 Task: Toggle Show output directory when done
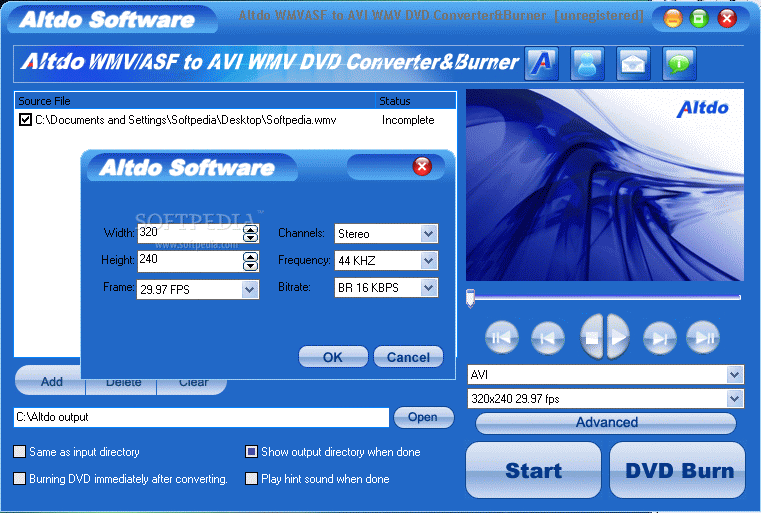click(251, 452)
